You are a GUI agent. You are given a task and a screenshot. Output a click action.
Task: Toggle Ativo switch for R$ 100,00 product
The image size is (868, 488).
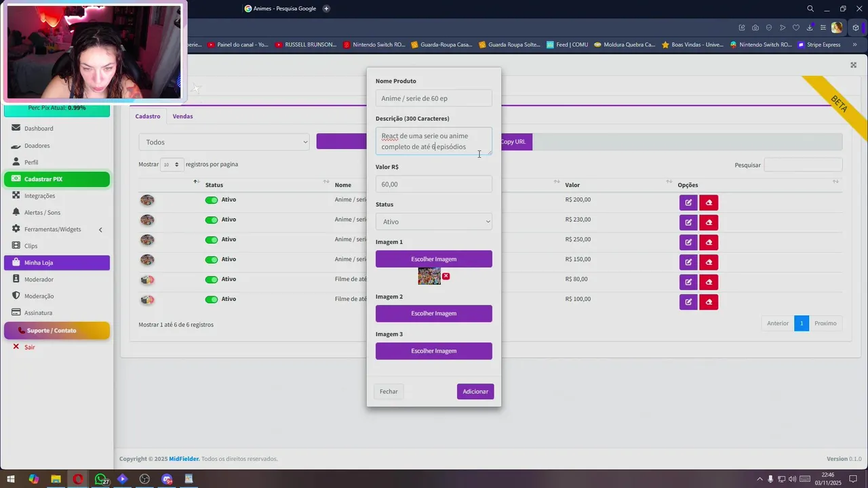pos(212,299)
